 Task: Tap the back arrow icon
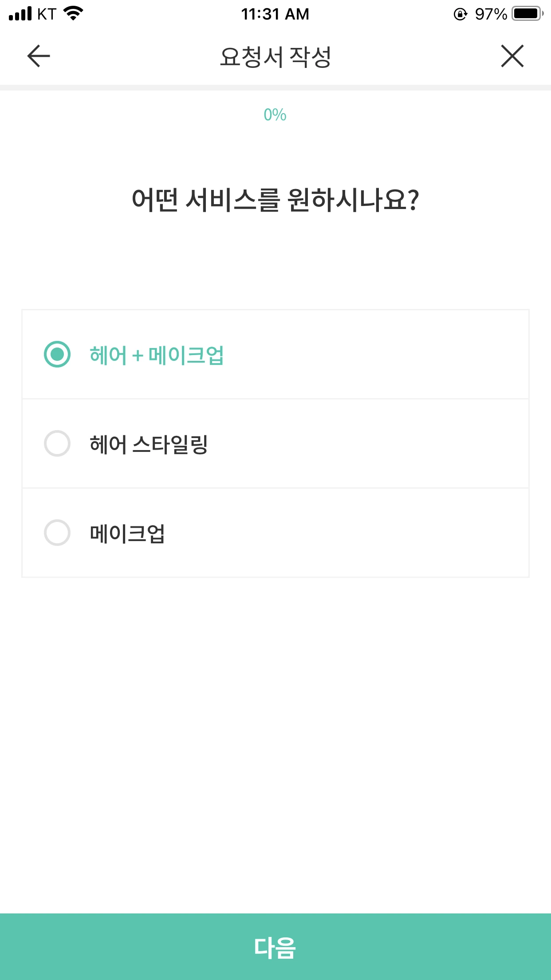pos(39,56)
